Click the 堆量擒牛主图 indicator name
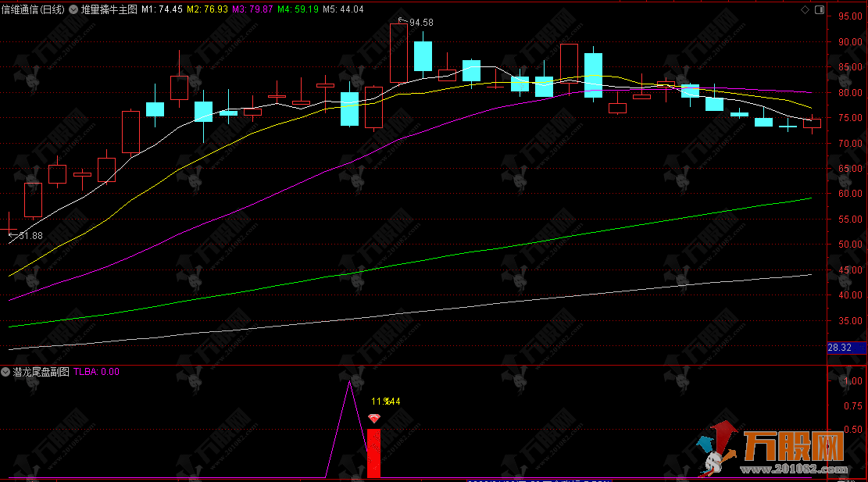 click(109, 10)
